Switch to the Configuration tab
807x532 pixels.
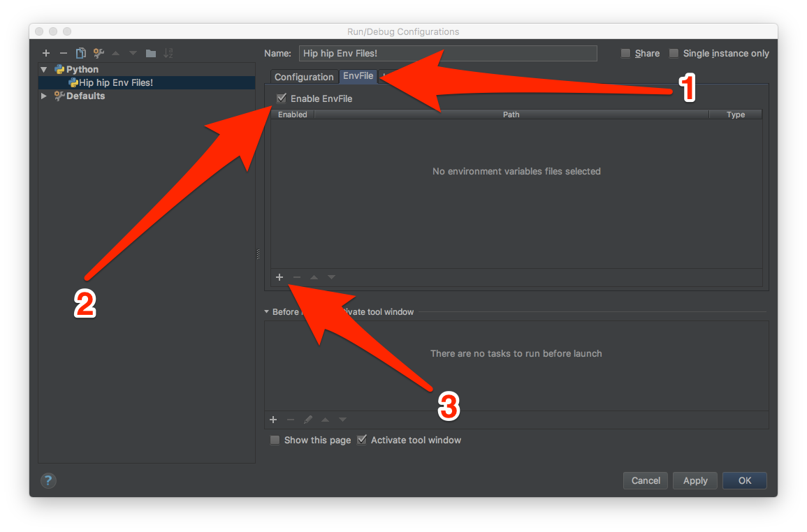304,77
